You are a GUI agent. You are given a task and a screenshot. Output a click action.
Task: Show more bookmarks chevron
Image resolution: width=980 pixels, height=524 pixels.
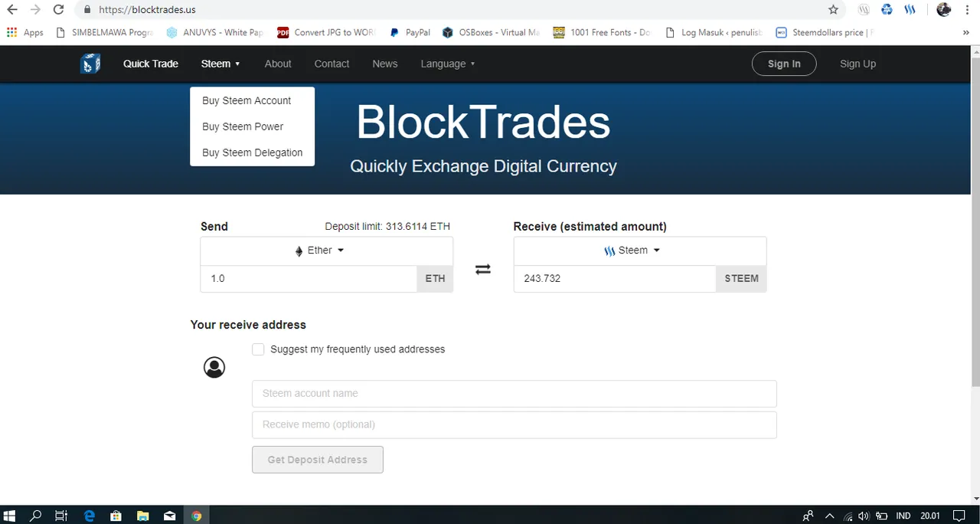[x=966, y=32]
